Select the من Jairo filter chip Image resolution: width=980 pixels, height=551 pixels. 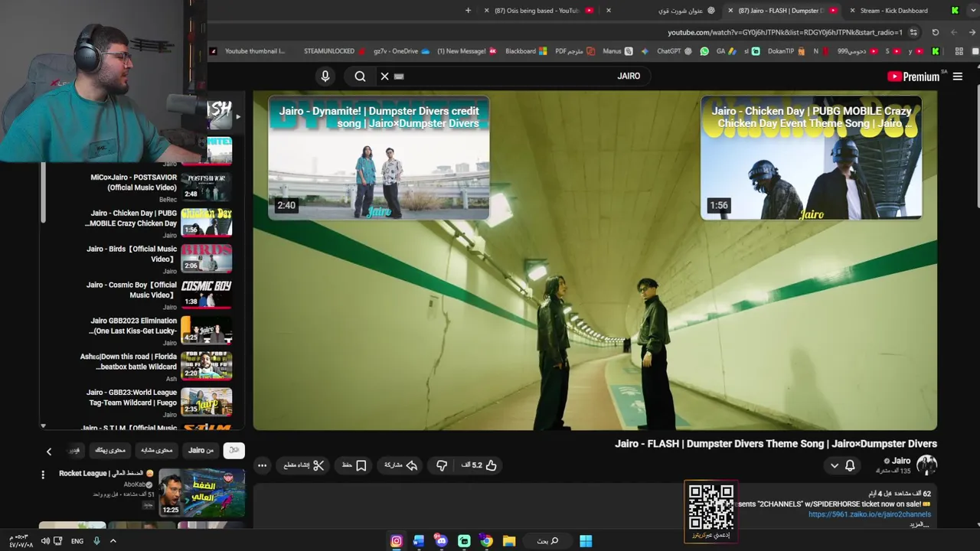(x=201, y=450)
